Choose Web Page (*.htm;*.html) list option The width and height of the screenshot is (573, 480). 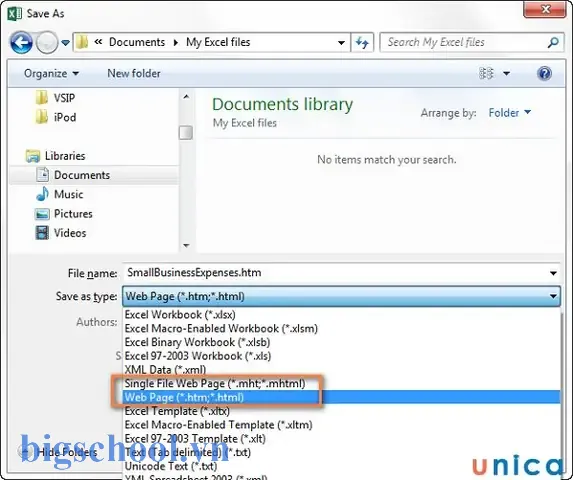(x=341, y=397)
